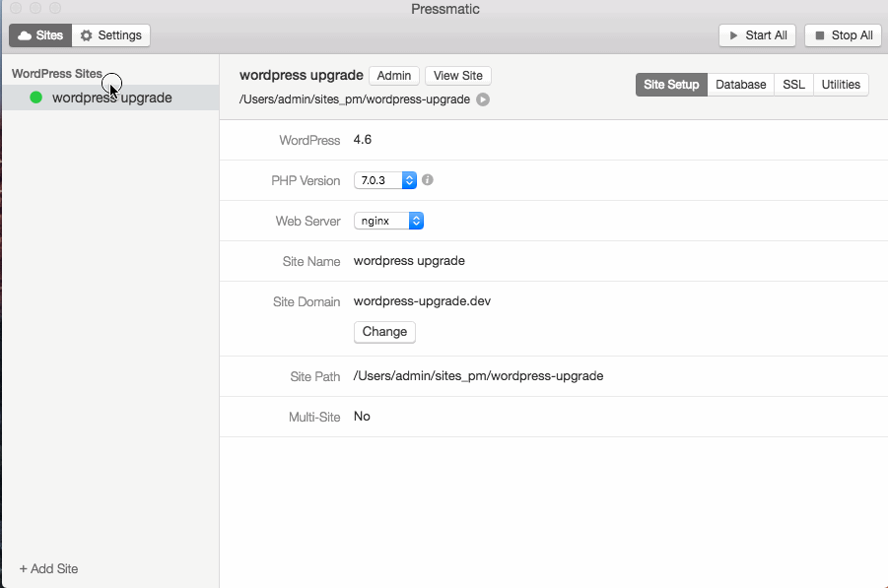Click the Admin button
The width and height of the screenshot is (888, 588).
click(x=394, y=76)
